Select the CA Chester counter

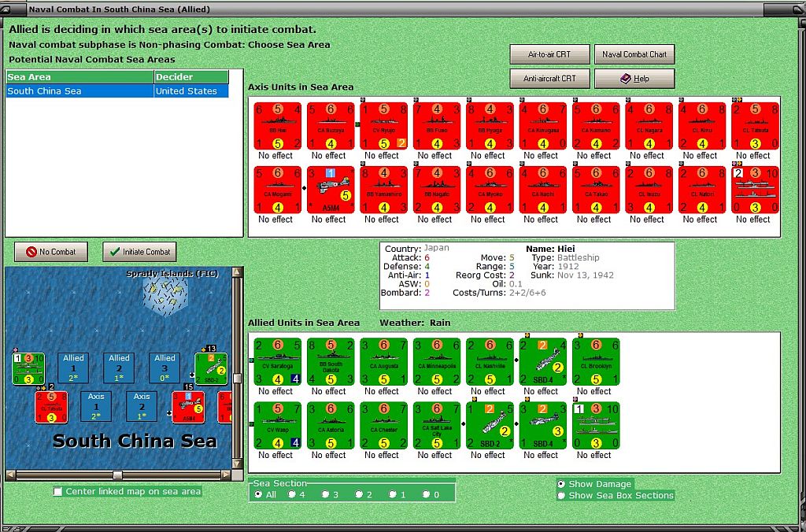[383, 426]
